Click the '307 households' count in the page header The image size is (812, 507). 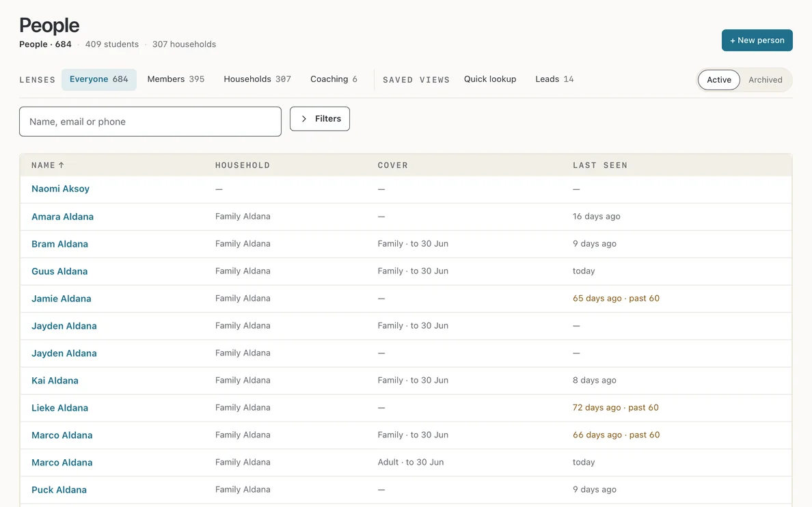tap(184, 44)
